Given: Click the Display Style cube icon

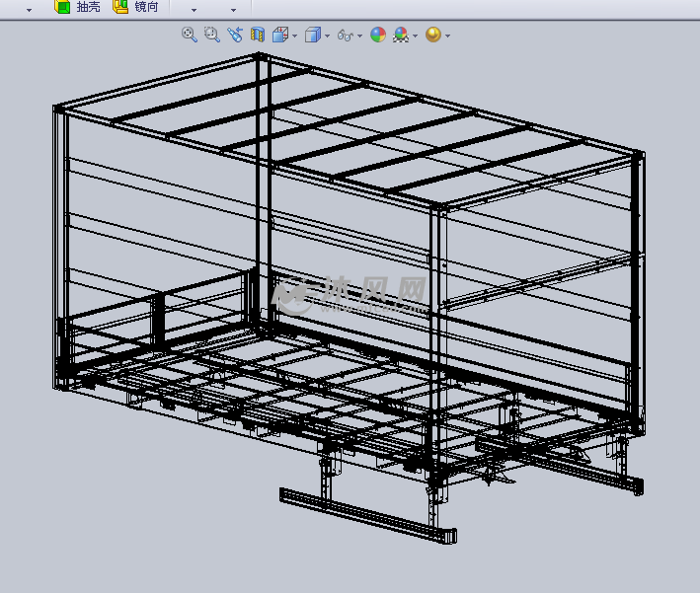Looking at the screenshot, I should [312, 35].
